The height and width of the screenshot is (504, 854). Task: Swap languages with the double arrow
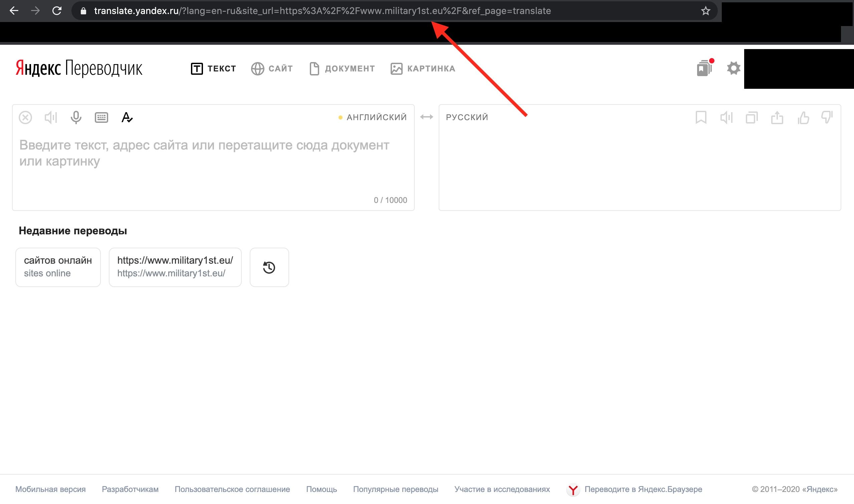coord(426,117)
